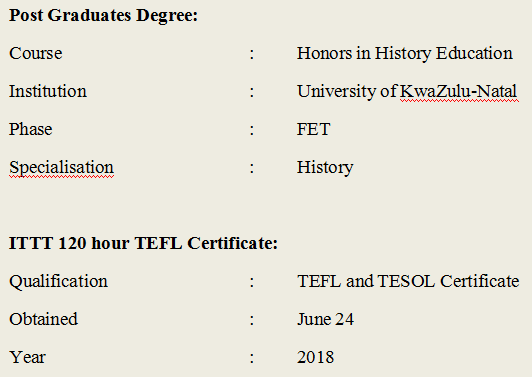Click the "Institution" label
532x377 pixels.
click(x=48, y=91)
